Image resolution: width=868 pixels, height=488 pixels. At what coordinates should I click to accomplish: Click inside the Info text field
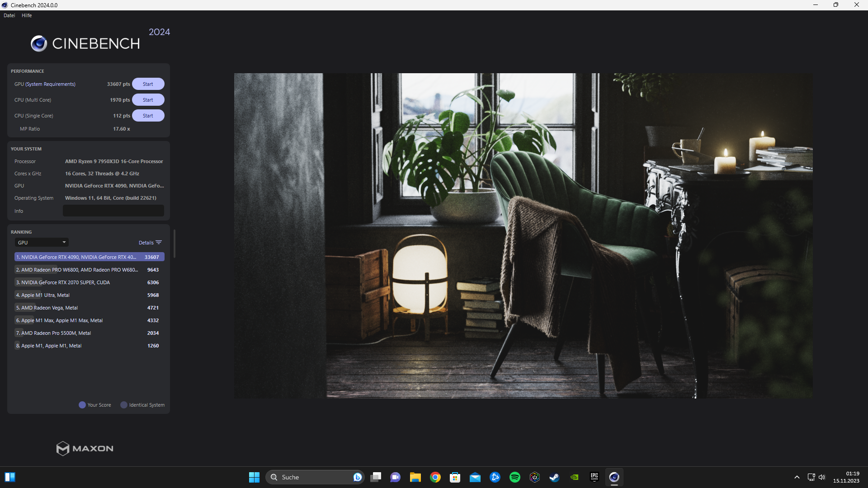(x=113, y=211)
